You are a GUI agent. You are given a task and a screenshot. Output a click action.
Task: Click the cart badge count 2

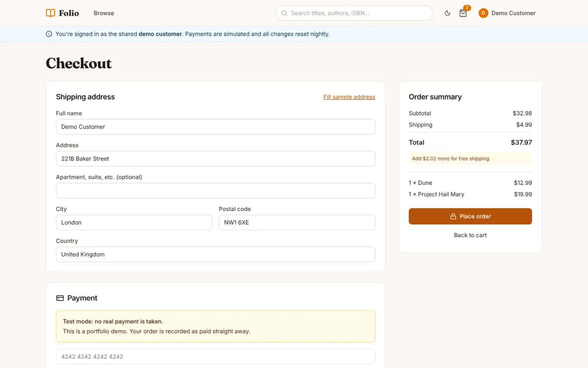(467, 7)
